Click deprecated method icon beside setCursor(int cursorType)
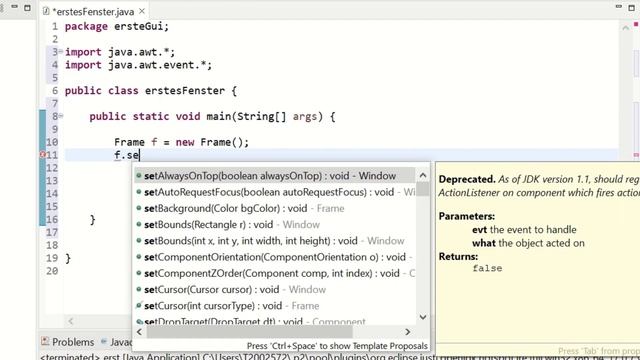This screenshot has width=640, height=360. point(139,305)
